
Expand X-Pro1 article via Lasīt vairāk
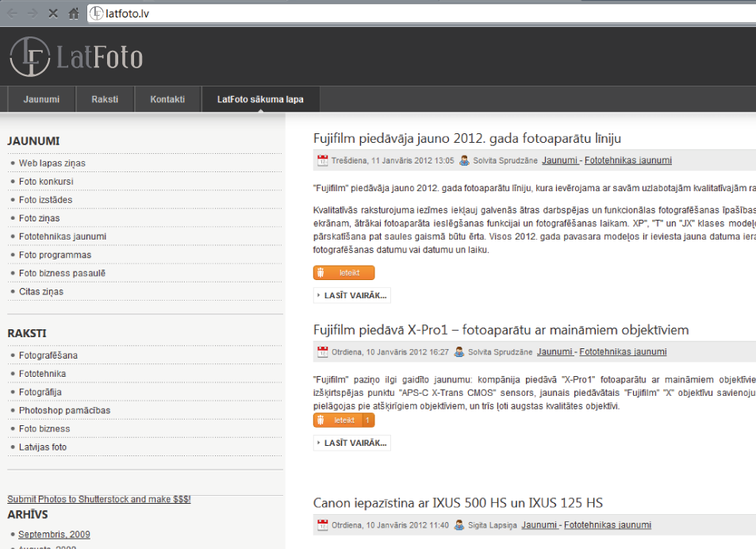coord(351,443)
